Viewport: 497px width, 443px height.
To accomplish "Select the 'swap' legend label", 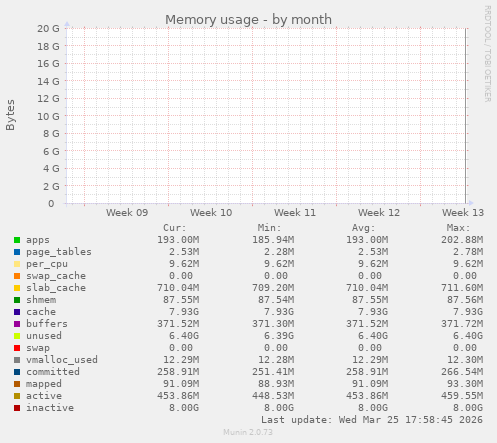I will [38, 348].
